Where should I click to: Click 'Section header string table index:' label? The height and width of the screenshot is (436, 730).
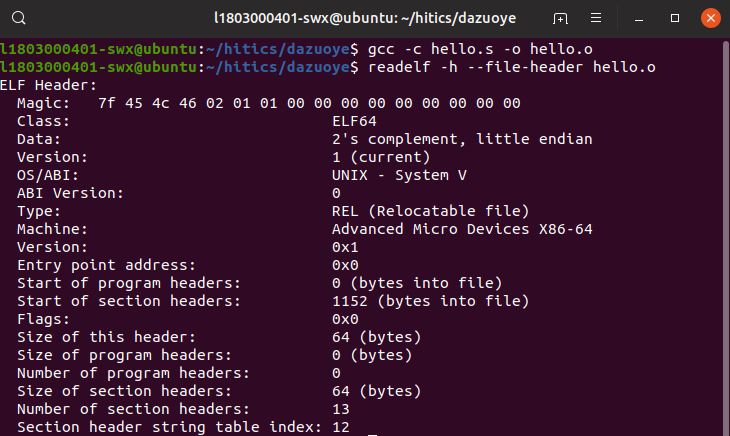pos(169,427)
